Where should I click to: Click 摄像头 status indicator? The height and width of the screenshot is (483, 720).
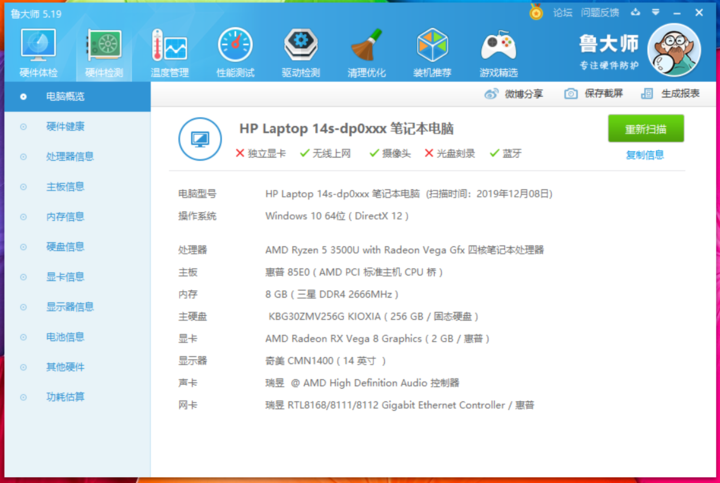(x=390, y=153)
